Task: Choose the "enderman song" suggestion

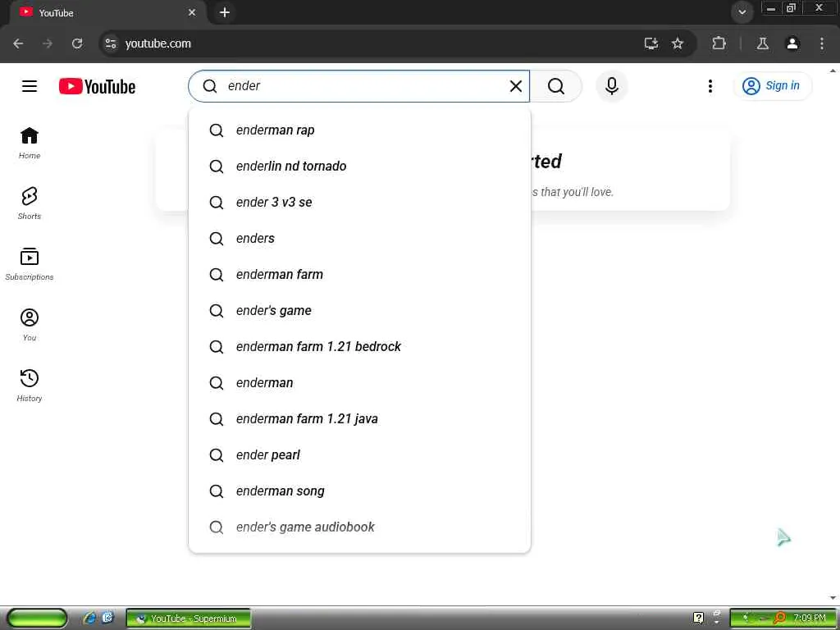Action: pos(359,491)
